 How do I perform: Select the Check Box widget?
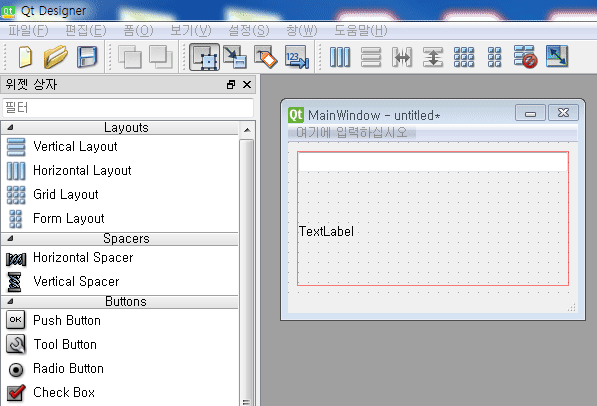120,393
